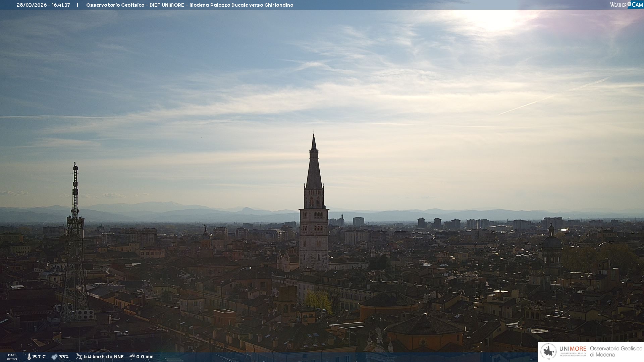
Task: Click the 33% humidity value
Action: click(x=64, y=357)
